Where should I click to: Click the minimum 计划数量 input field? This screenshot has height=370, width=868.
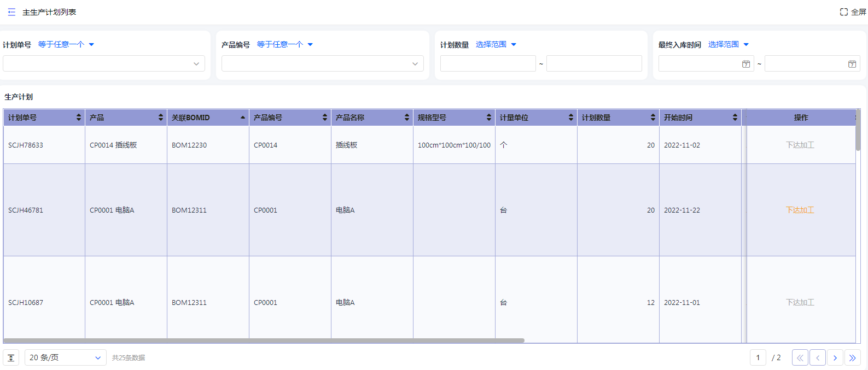coord(487,64)
